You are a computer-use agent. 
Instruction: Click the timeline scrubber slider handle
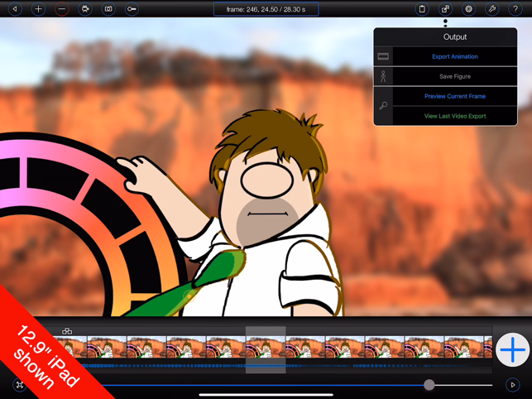tap(429, 385)
